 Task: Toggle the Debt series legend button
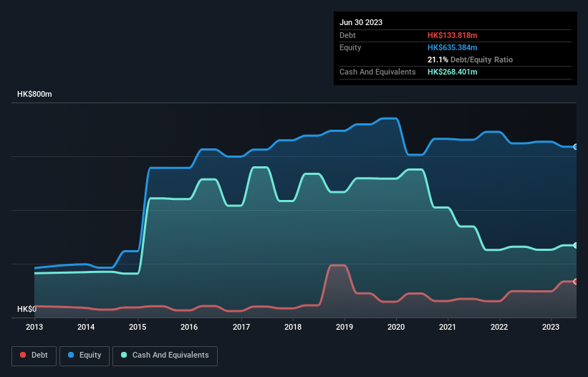(34, 355)
